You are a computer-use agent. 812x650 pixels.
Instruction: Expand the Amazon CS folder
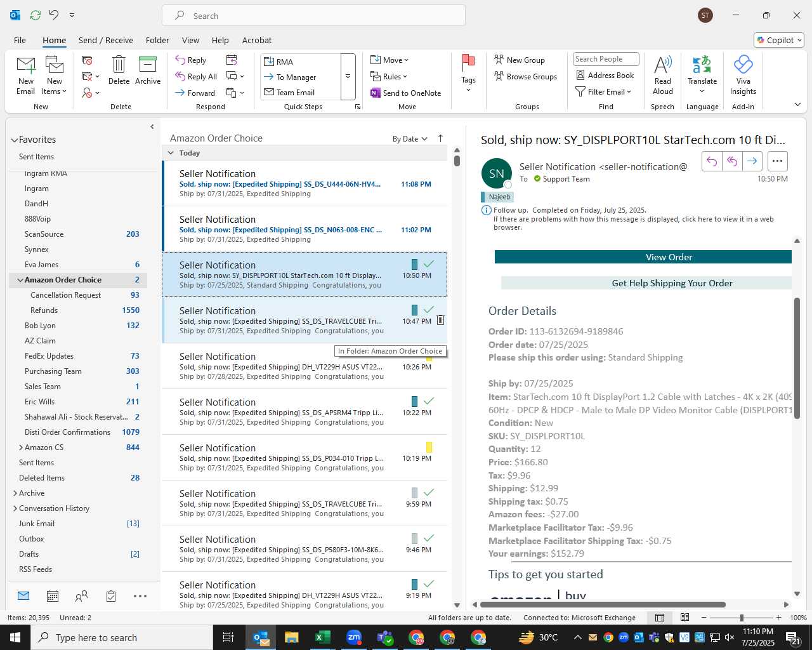click(20, 448)
